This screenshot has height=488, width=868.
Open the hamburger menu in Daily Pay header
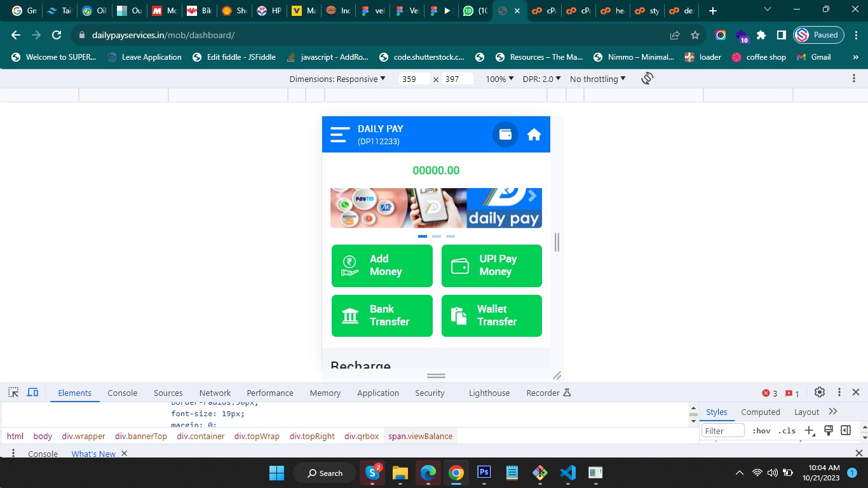pyautogui.click(x=340, y=135)
